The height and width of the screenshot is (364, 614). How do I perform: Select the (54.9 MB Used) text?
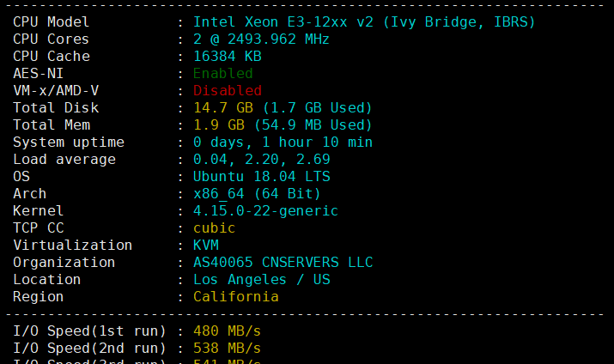(x=313, y=125)
